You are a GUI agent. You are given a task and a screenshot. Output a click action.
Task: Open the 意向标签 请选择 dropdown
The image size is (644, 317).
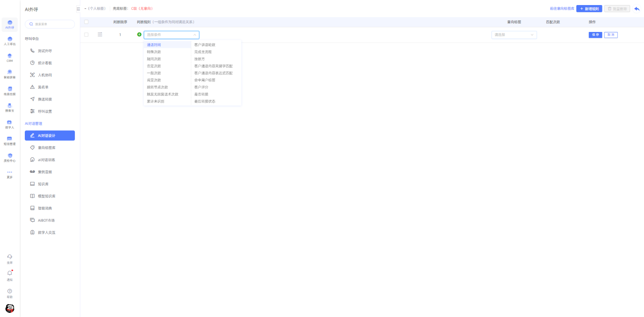click(514, 35)
